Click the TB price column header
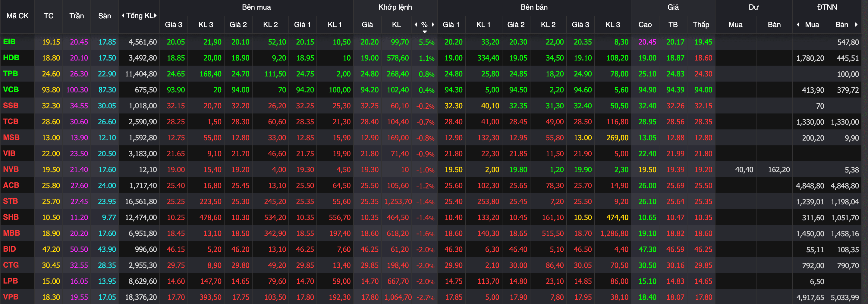This screenshot has width=868, height=304. point(673,24)
